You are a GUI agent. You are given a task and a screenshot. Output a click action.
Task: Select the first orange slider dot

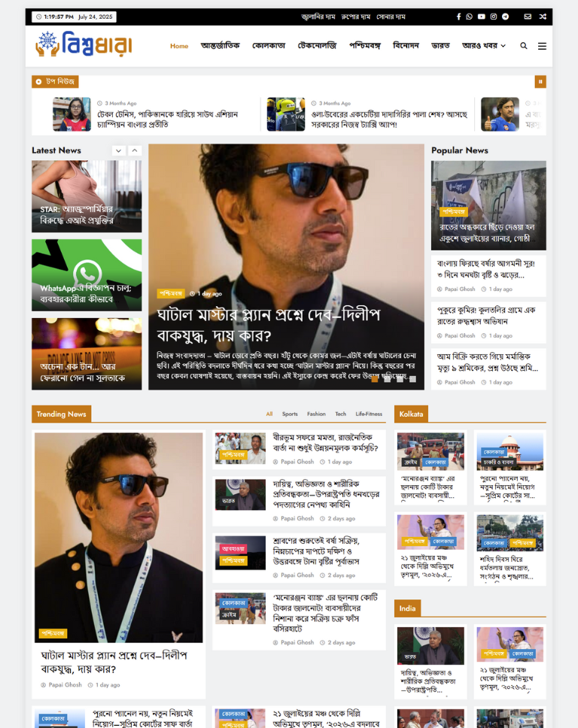point(375,379)
